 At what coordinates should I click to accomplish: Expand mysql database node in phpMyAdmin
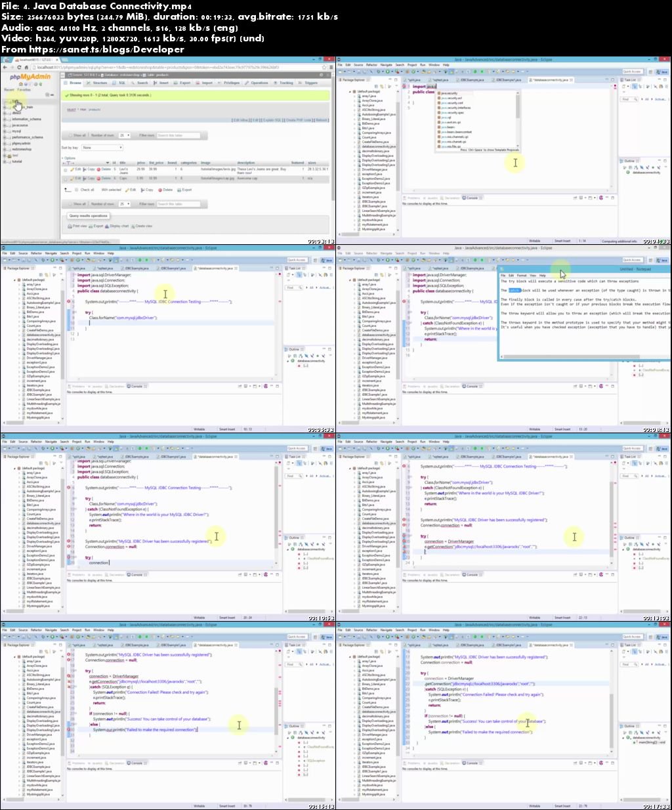pyautogui.click(x=5, y=131)
